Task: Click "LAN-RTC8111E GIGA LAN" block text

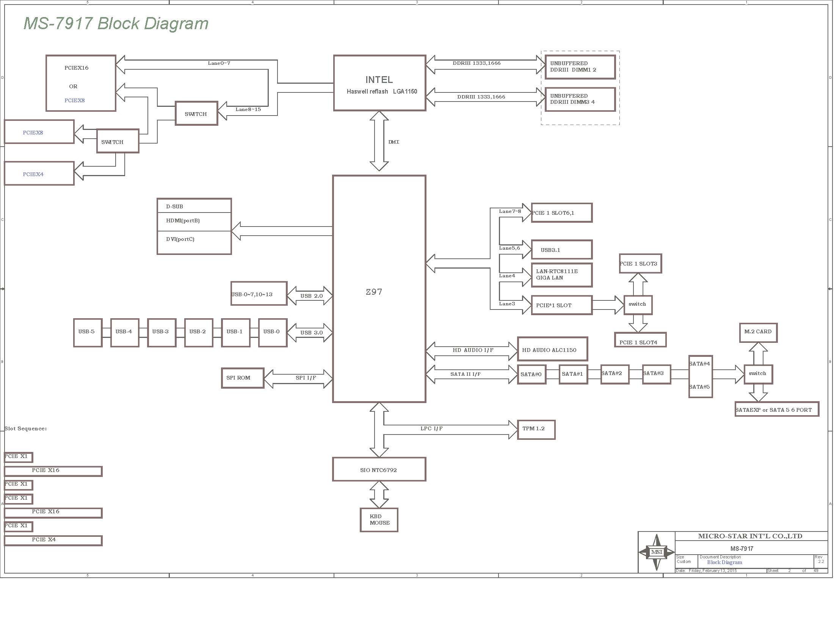Action: tap(557, 275)
